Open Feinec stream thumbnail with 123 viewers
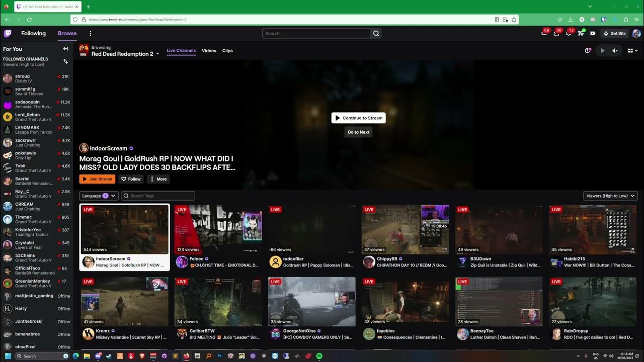This screenshot has height=362, width=644. click(x=218, y=229)
